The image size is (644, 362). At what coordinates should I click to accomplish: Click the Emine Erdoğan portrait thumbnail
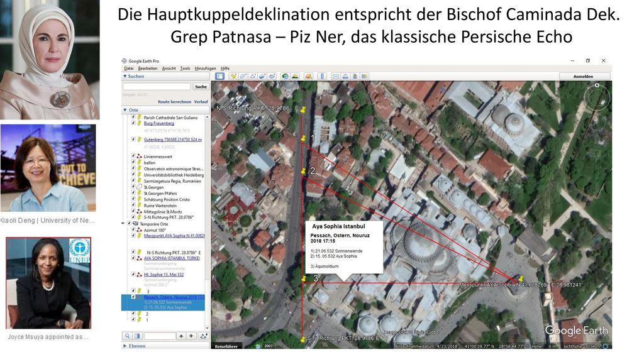click(x=50, y=60)
